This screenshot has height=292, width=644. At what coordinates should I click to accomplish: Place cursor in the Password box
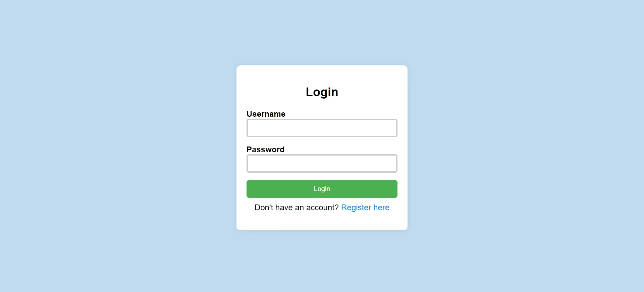pos(322,163)
